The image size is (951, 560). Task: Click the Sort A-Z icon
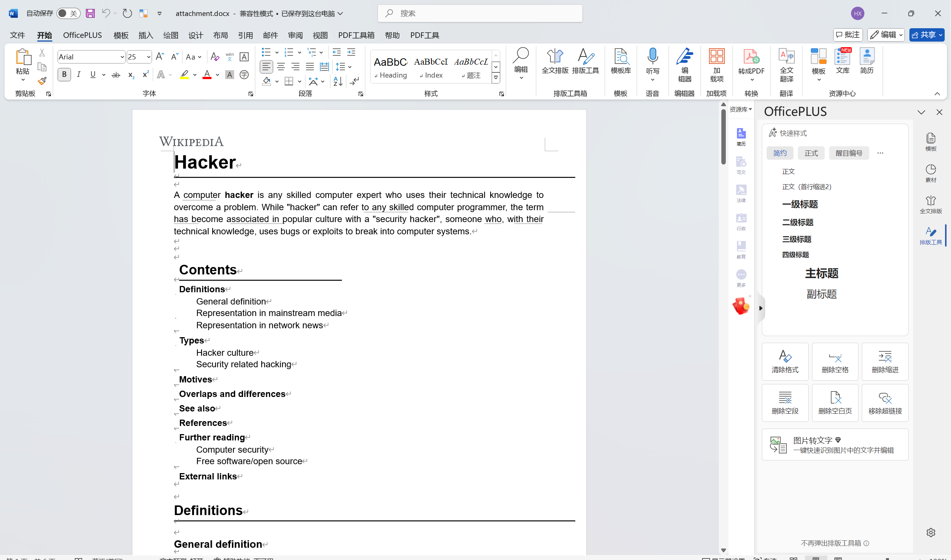pos(338,81)
